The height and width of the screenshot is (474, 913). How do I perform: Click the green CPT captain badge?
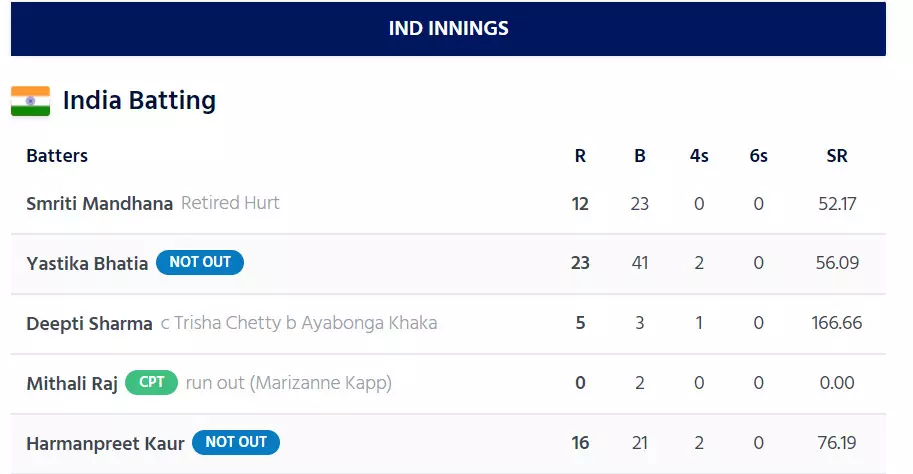tap(152, 382)
